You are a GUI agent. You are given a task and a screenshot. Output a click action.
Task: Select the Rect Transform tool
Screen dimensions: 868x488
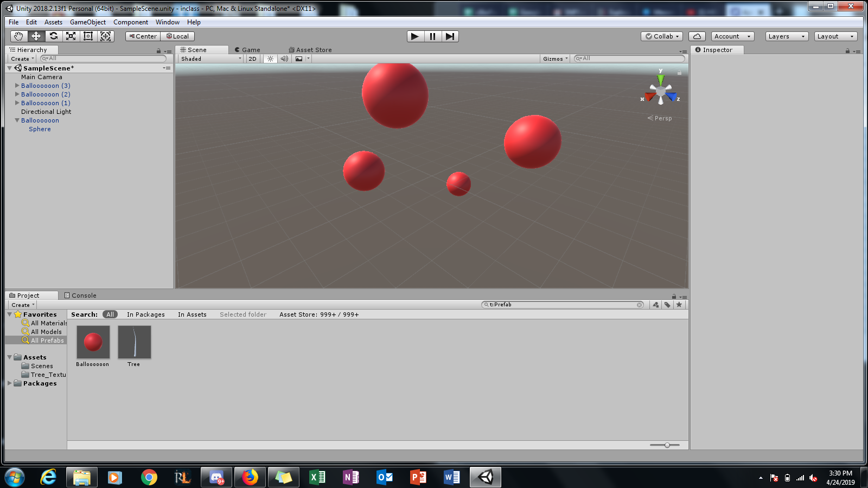(88, 36)
